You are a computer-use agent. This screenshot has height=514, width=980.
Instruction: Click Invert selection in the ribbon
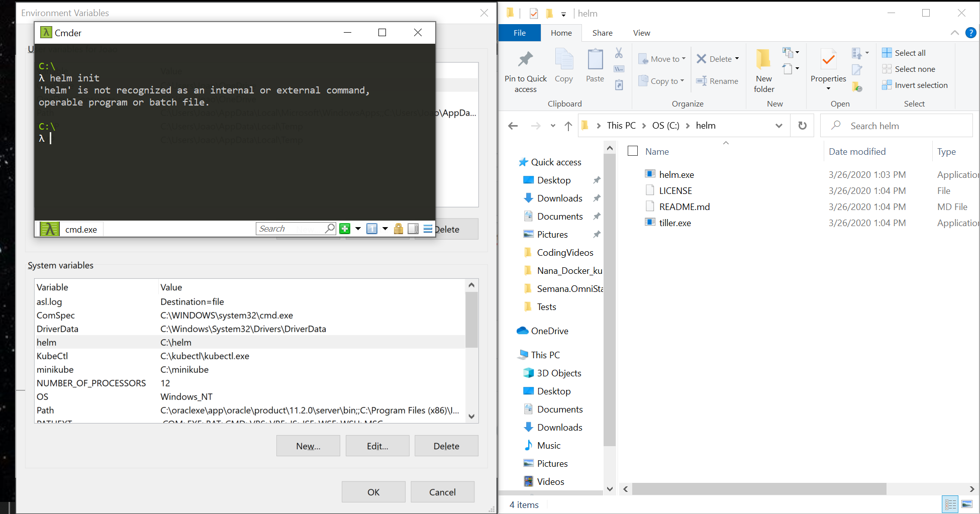click(x=915, y=85)
